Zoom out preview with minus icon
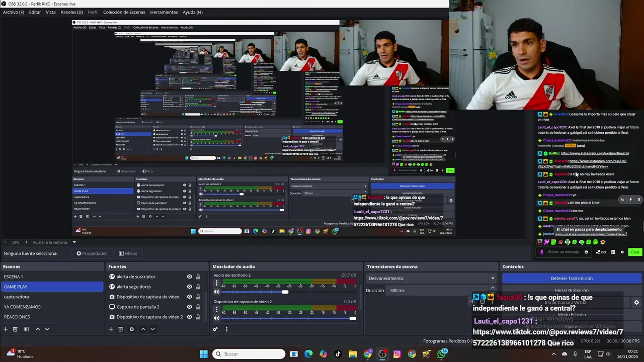Image resolution: width=644 pixels, height=362 pixels. click(5, 242)
